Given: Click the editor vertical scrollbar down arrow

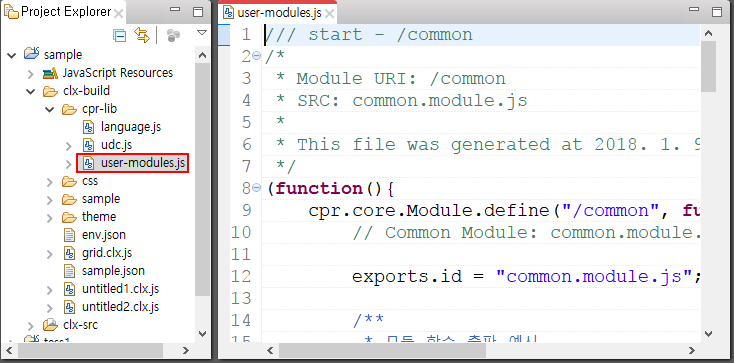Looking at the screenshot, I should (708, 334).
